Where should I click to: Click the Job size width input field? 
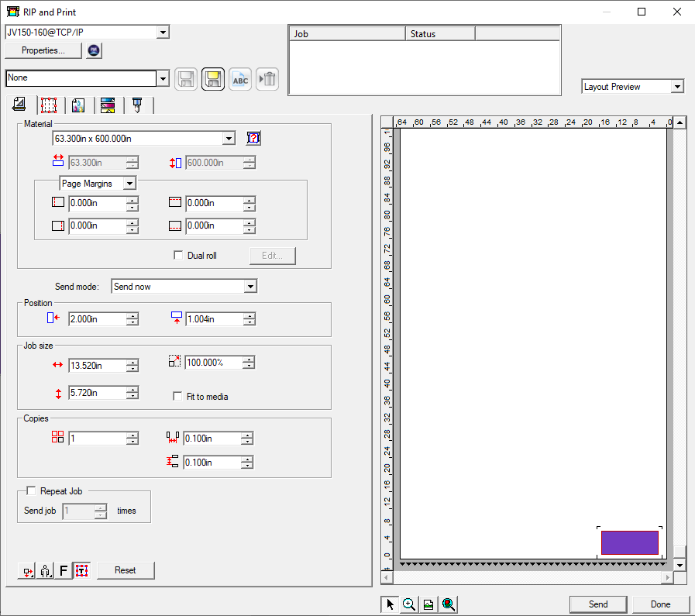point(97,366)
